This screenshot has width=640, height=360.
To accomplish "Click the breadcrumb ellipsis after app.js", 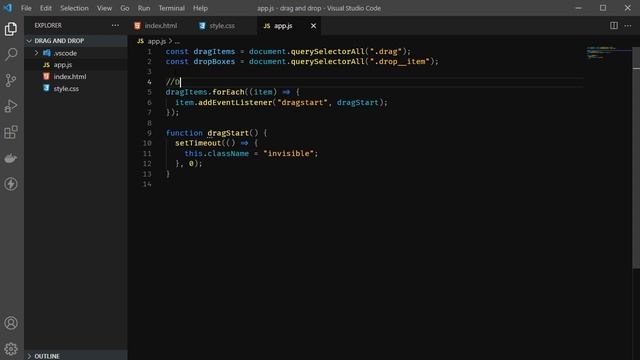I will pos(177,42).
